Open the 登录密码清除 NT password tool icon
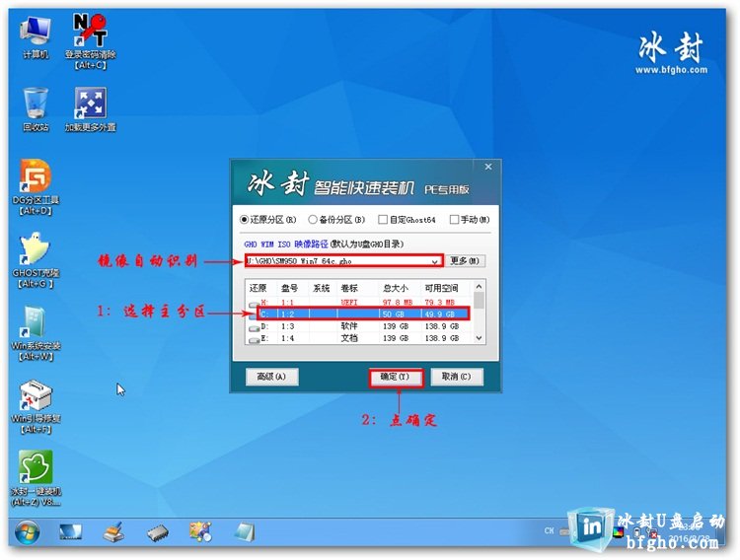 (x=90, y=41)
